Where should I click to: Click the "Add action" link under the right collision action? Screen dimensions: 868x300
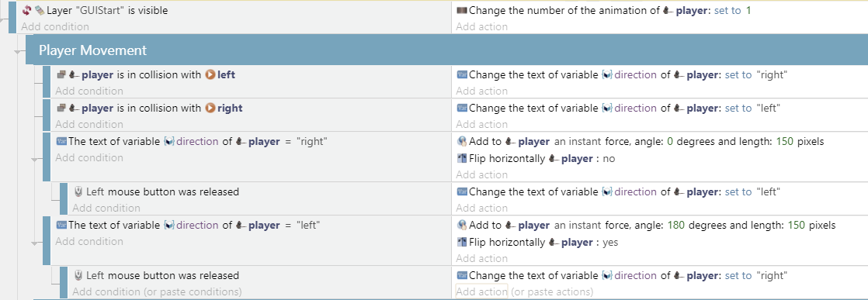pos(481,124)
